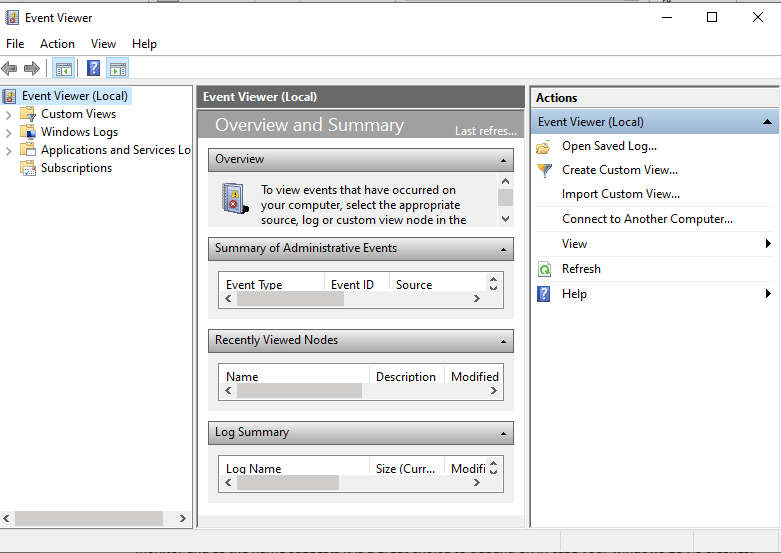Click the blue Help toolbar icon
The height and width of the screenshot is (553, 781).
pos(93,69)
